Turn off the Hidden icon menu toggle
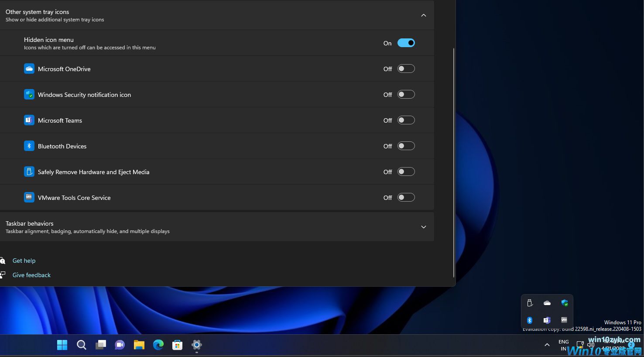 [406, 43]
